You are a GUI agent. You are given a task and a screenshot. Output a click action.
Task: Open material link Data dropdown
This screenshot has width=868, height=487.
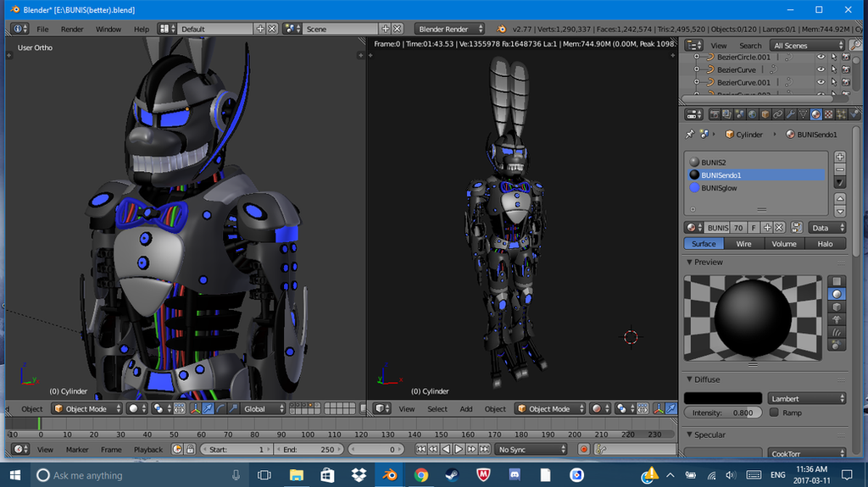coord(827,228)
